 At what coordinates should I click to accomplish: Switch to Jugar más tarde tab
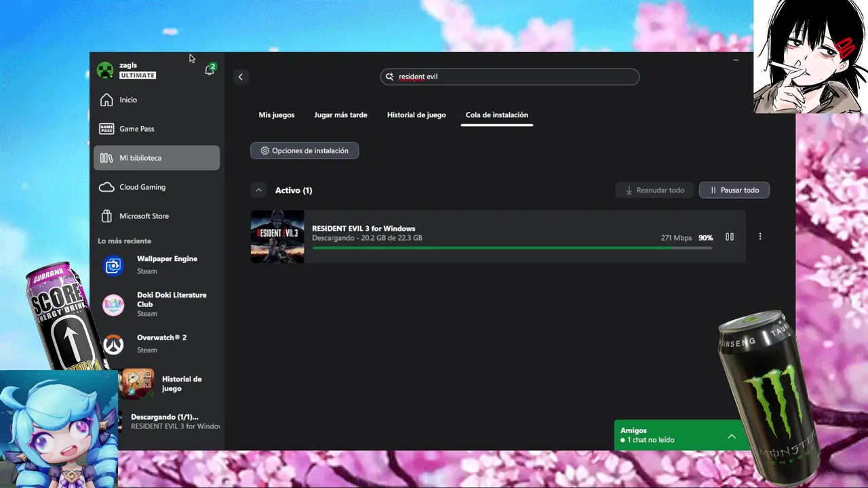pos(340,115)
